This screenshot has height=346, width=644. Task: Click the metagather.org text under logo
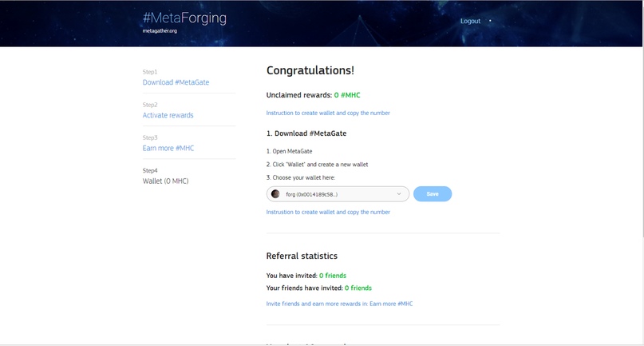(160, 31)
